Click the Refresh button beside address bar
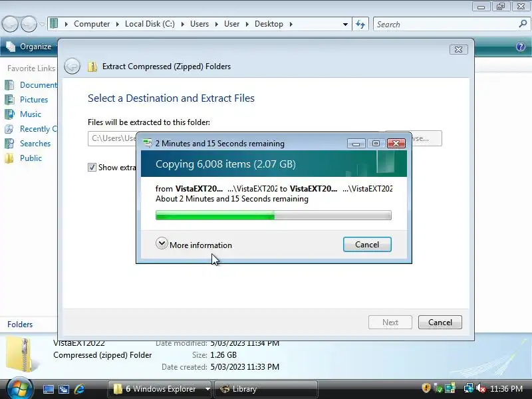Image resolution: width=532 pixels, height=399 pixels. point(360,24)
